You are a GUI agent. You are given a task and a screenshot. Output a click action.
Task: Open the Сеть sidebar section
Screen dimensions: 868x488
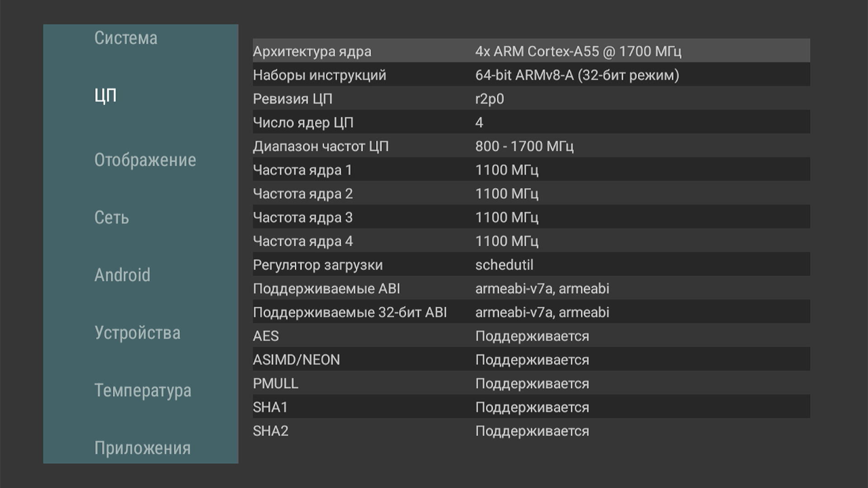click(x=112, y=218)
